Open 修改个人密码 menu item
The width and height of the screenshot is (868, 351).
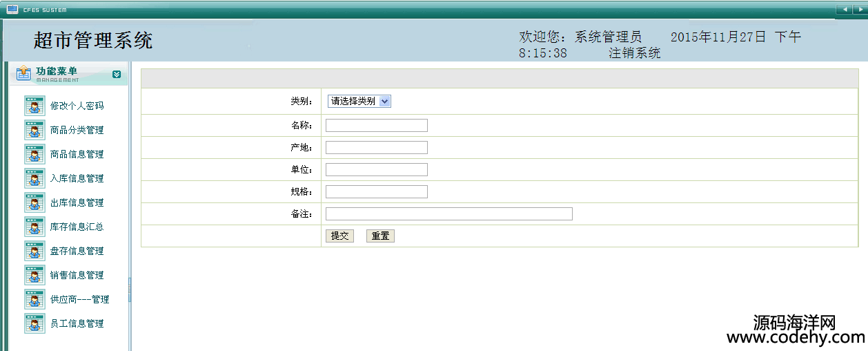pos(77,106)
